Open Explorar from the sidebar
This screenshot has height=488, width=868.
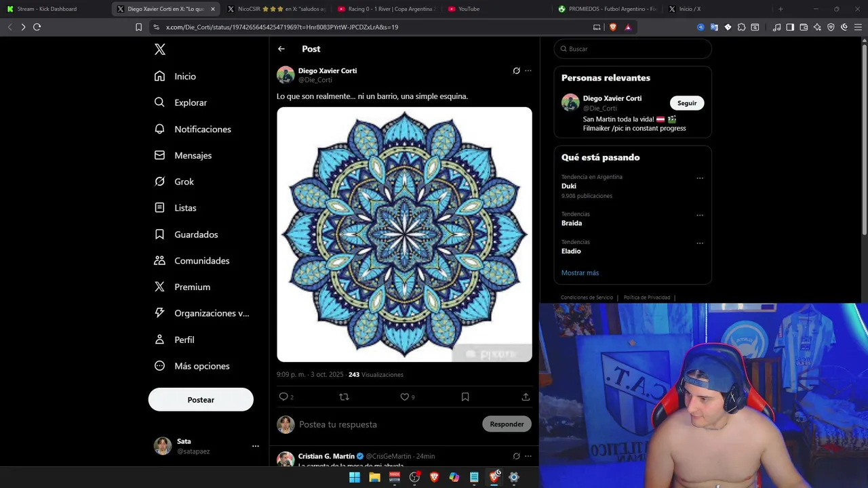tap(180, 102)
